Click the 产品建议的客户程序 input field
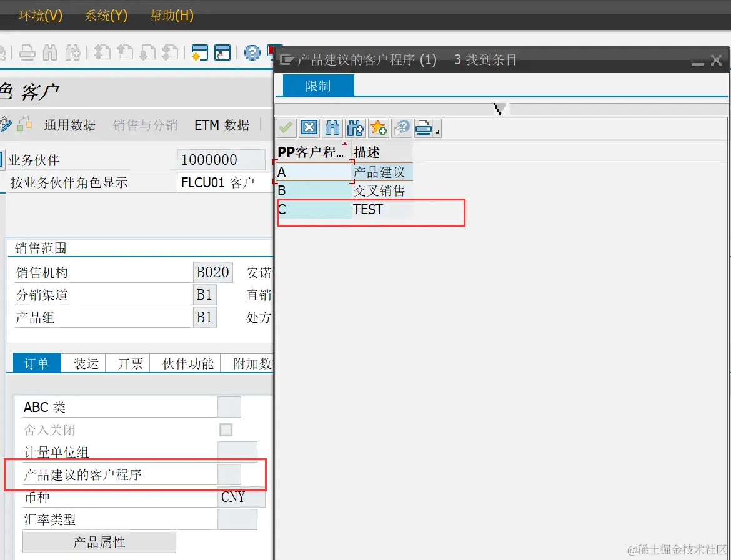Screen dimensions: 731x560 point(229,474)
